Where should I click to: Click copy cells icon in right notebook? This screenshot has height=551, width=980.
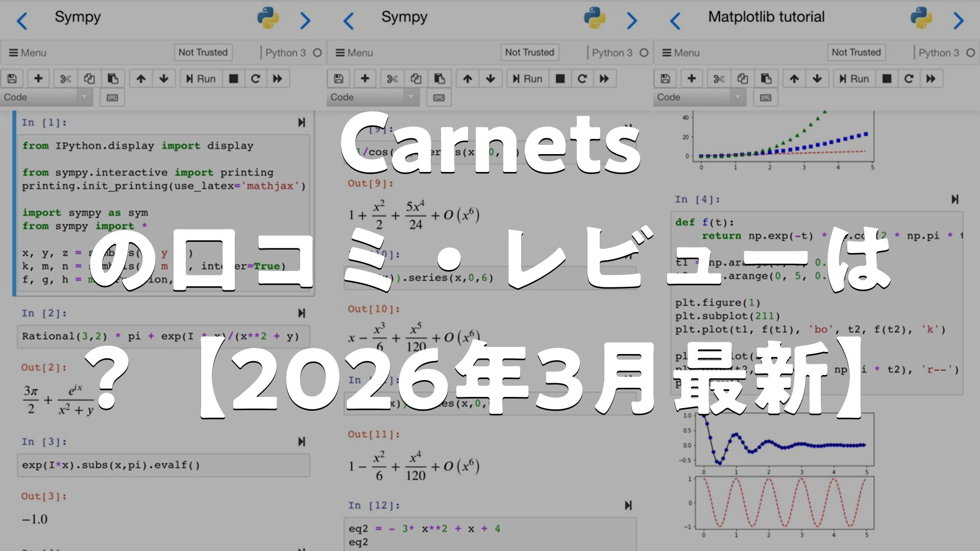[x=742, y=79]
